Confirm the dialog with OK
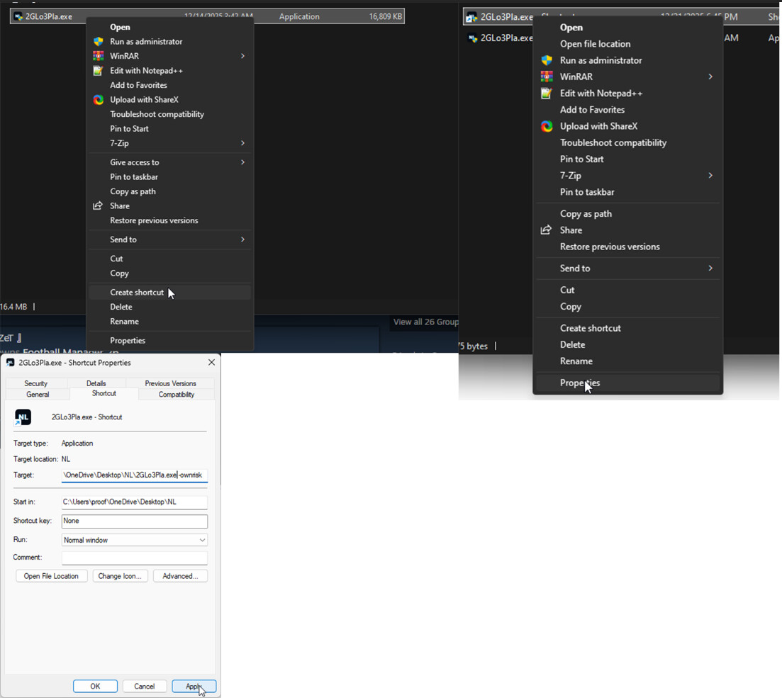 (95, 686)
